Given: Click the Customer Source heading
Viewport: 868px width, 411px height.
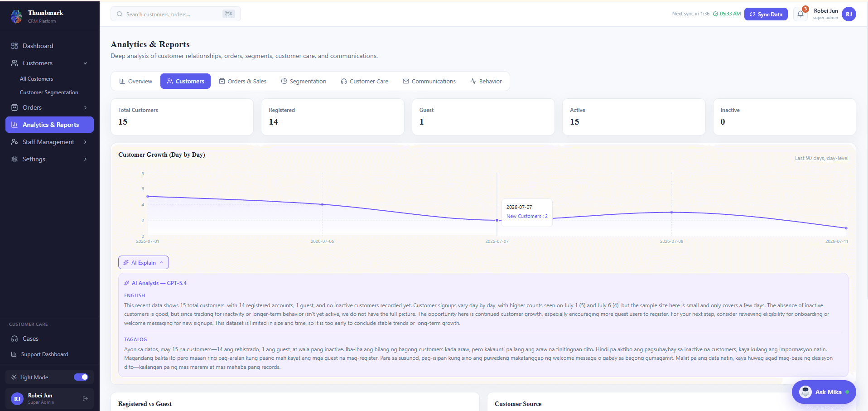Looking at the screenshot, I should click(x=518, y=404).
